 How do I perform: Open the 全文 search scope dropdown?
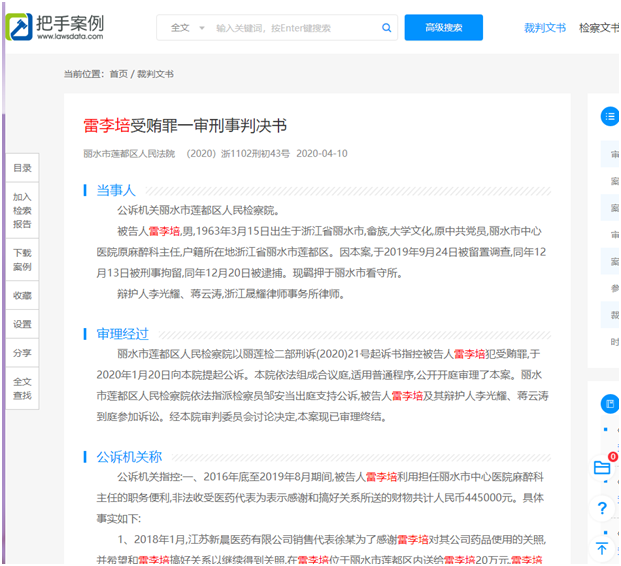(x=187, y=28)
